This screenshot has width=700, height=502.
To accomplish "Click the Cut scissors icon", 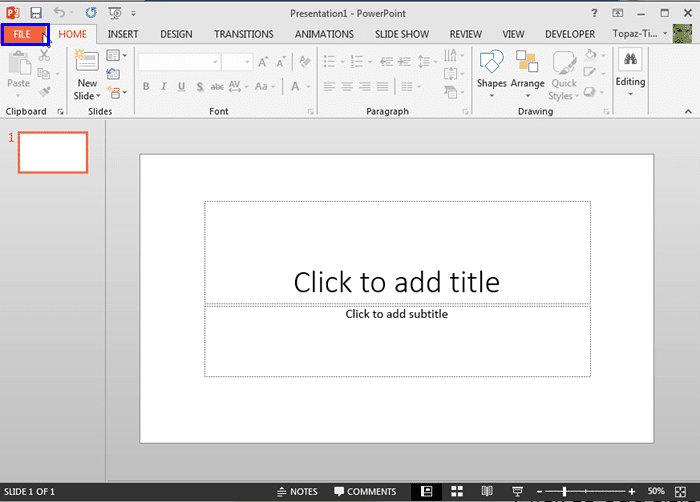I will [44, 55].
